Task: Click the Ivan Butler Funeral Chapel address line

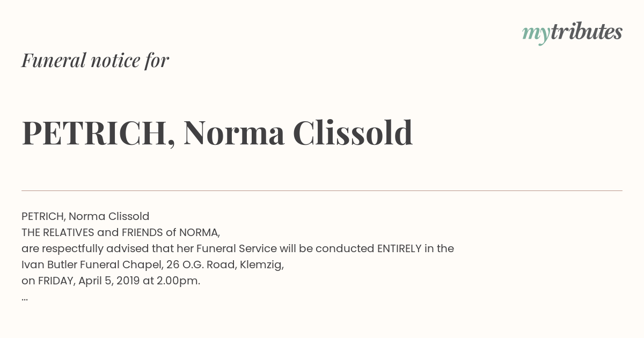Action: (152, 264)
